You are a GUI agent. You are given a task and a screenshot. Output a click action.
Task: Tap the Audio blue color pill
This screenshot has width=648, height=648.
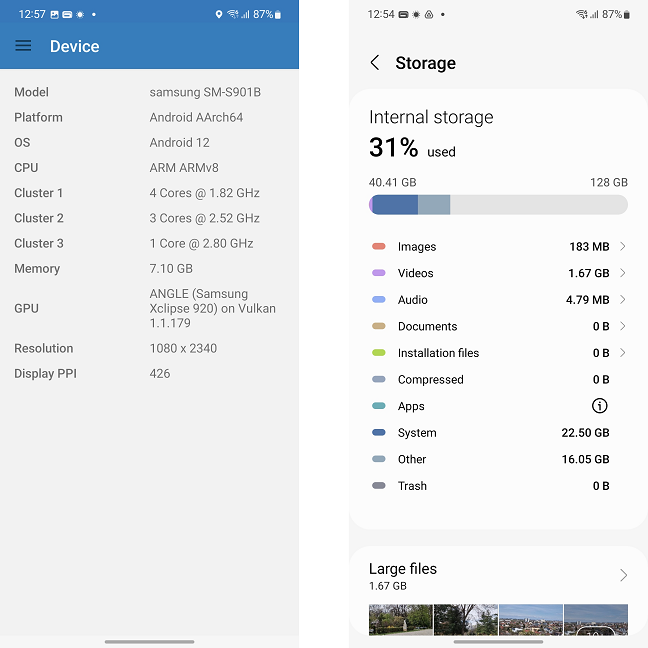(379, 300)
